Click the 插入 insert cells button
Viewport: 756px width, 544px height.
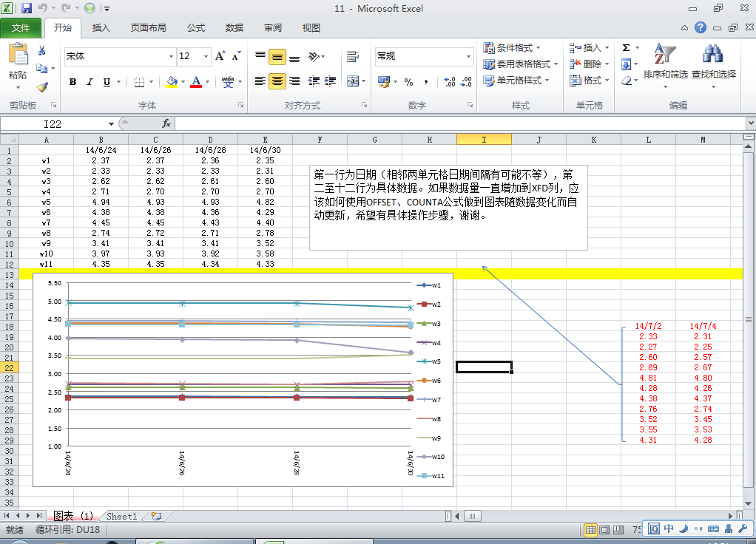click(x=589, y=48)
